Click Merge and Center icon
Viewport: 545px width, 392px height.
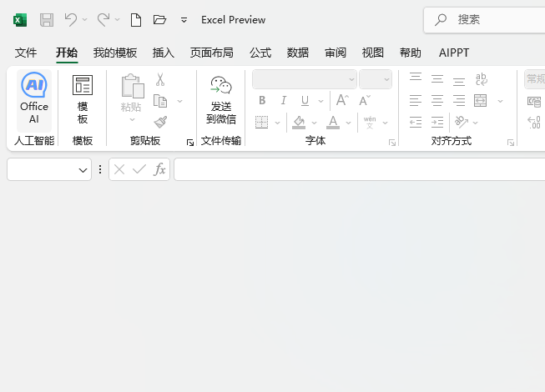pyautogui.click(x=481, y=101)
